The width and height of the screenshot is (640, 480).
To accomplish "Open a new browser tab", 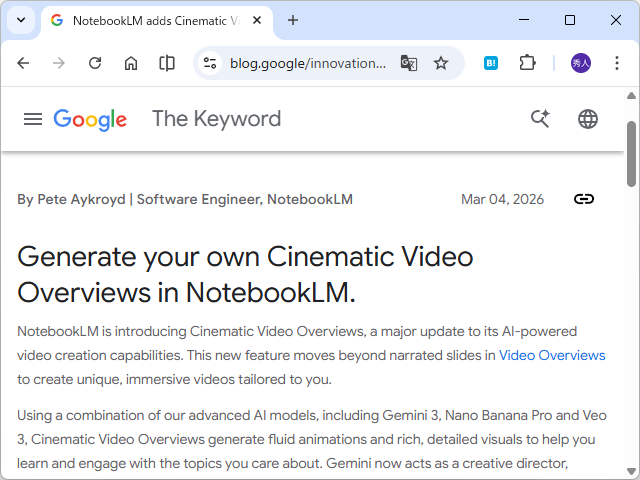I will [293, 20].
